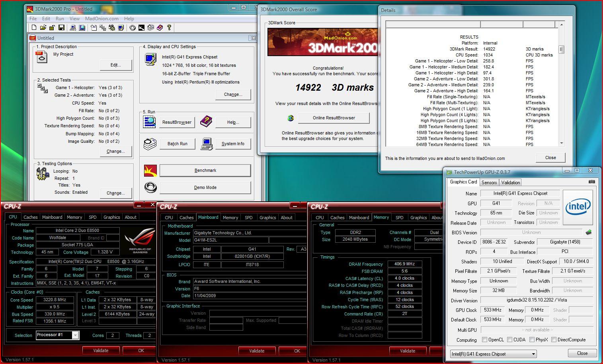603x364 pixels.
Task: Click the ResultBrowser magnifier icon in the toolbar
Action: tap(82, 27)
